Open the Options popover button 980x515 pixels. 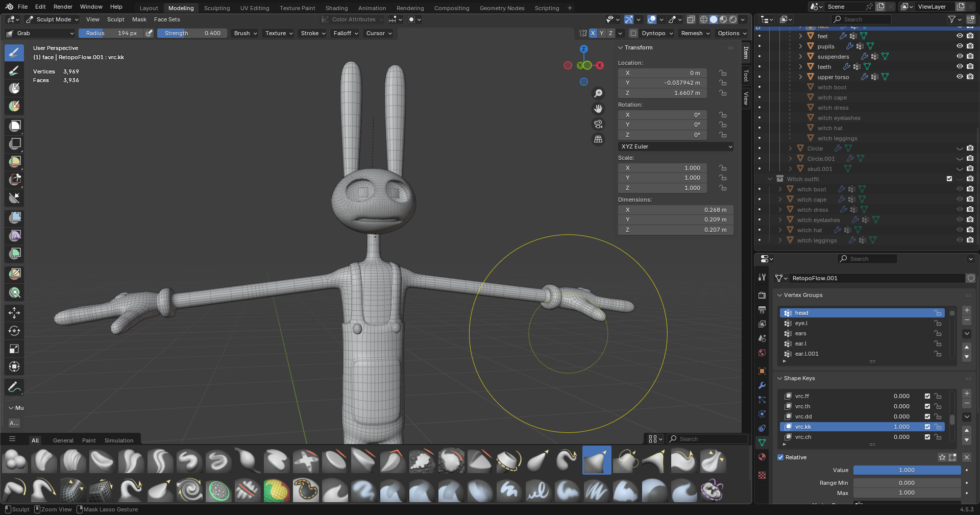732,33
